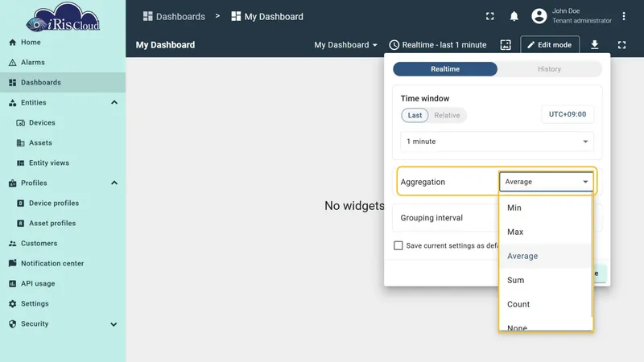644x362 pixels.
Task: Select the Realtime tab
Action: click(445, 69)
